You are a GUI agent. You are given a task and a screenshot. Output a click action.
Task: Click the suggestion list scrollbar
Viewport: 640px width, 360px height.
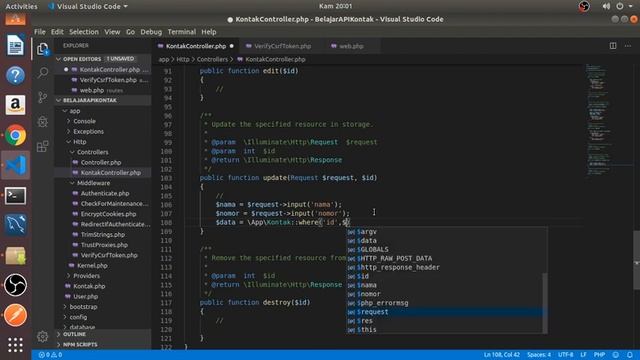pos(545,303)
